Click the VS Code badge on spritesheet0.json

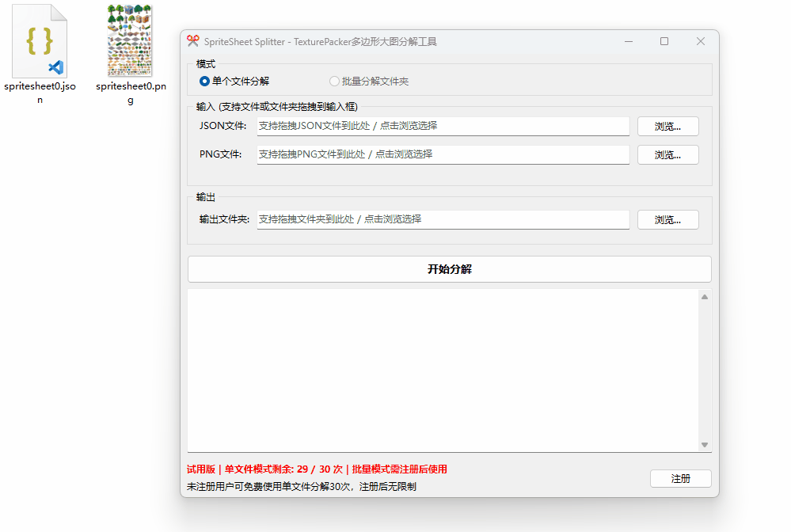pos(55,67)
